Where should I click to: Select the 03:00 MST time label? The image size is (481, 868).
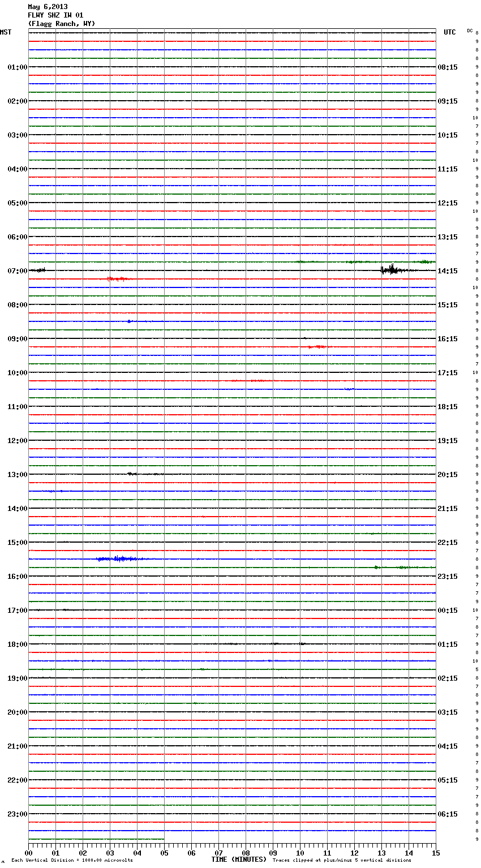pos(18,135)
